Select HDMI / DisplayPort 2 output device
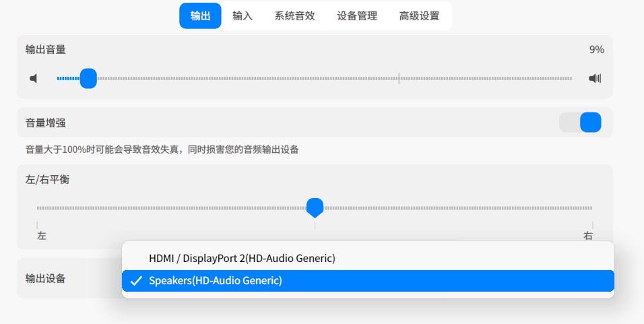The image size is (644, 324). (242, 258)
